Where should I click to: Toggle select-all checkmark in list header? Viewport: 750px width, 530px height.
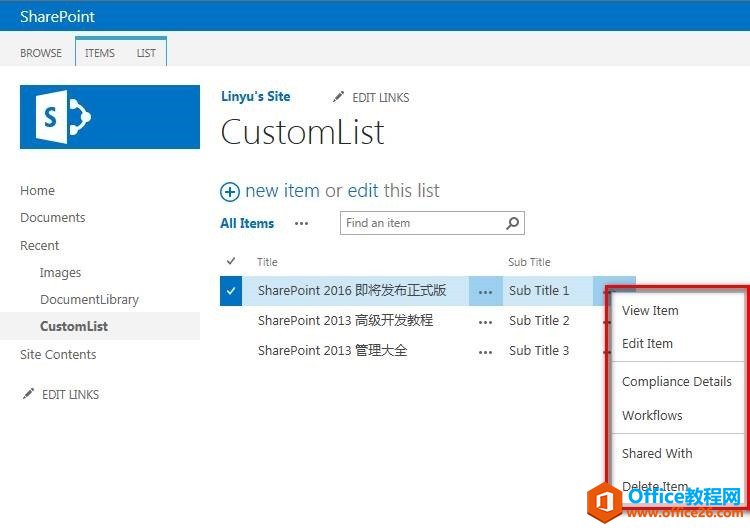(x=231, y=261)
